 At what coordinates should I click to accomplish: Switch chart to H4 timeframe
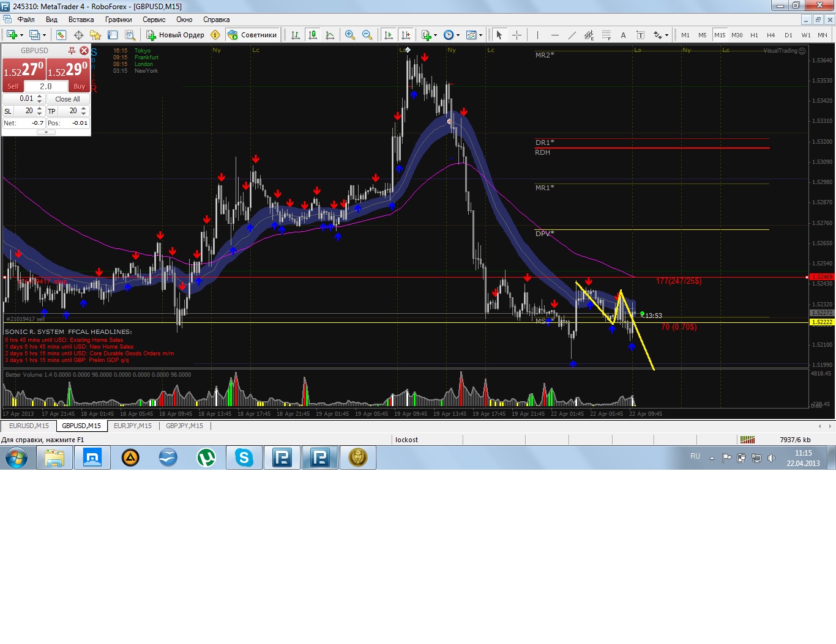(771, 35)
